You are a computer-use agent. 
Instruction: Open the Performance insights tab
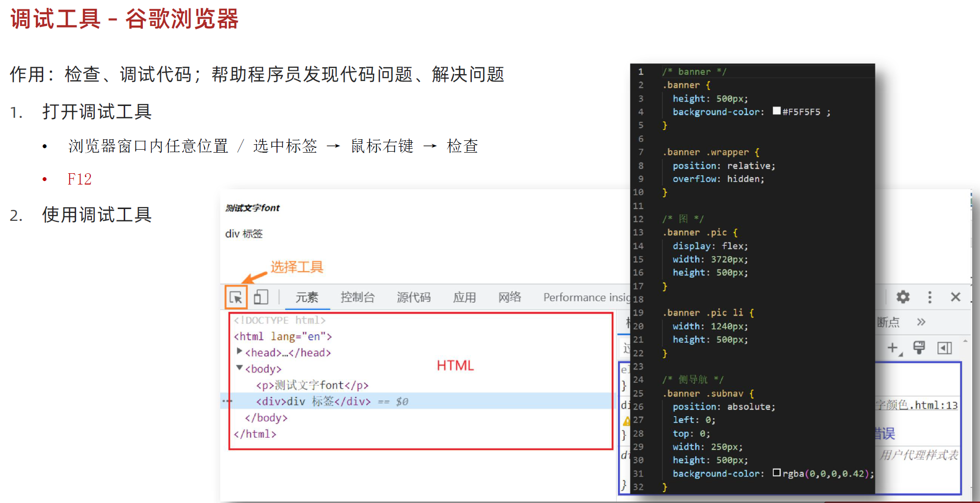pos(587,297)
